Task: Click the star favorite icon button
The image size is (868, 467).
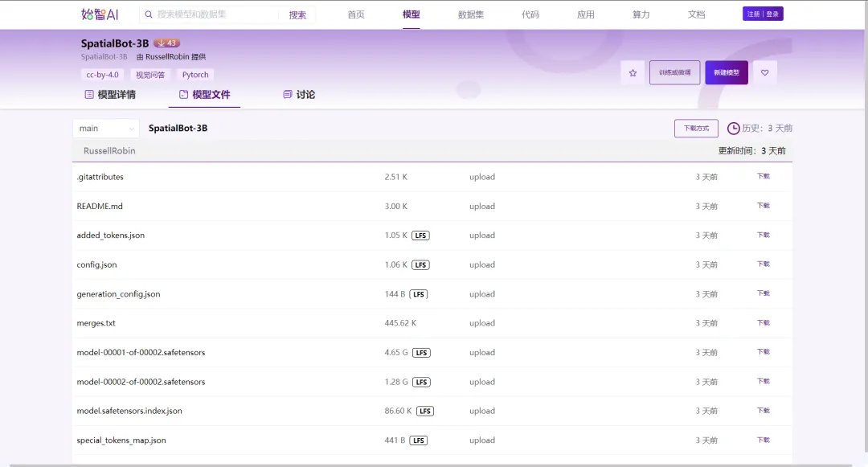Action: click(633, 72)
